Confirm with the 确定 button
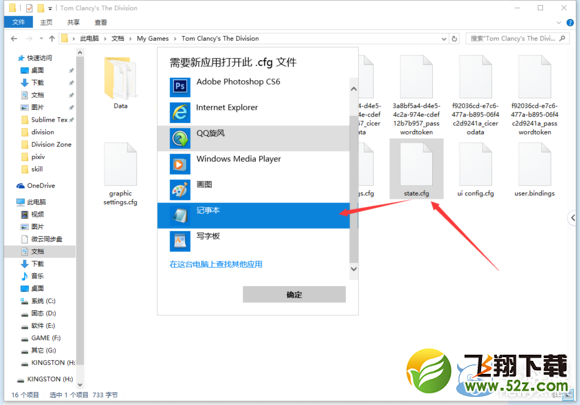The image size is (580, 405). [294, 294]
